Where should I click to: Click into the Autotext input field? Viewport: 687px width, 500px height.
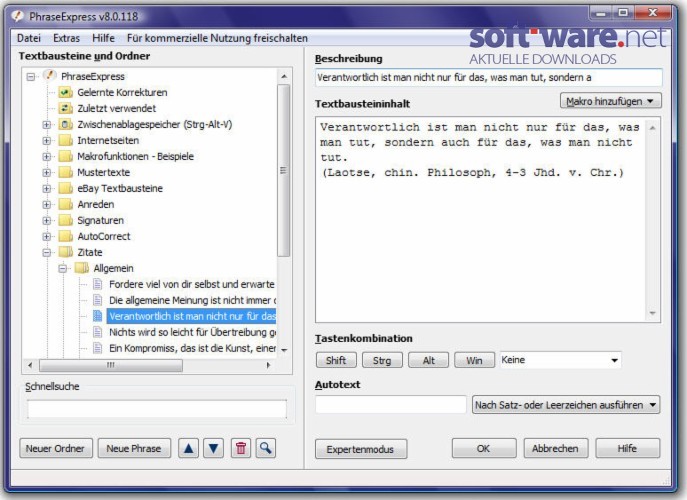tap(391, 404)
